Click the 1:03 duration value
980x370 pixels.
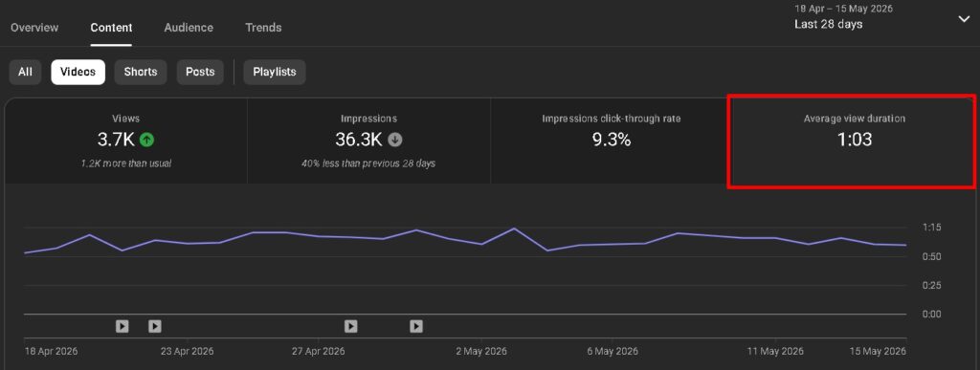point(855,140)
